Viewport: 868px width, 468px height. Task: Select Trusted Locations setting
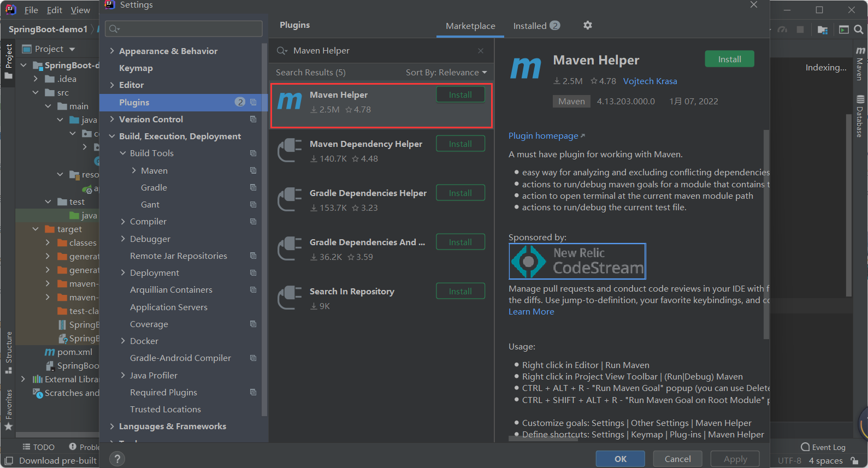(166, 410)
